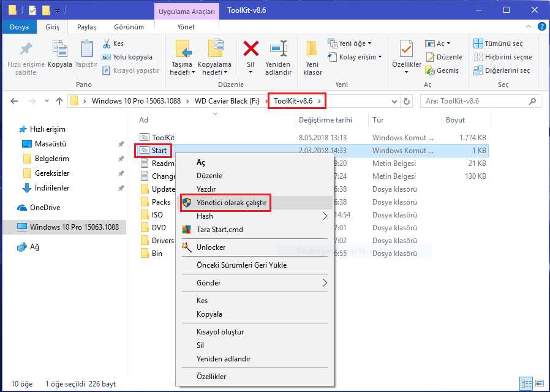This screenshot has height=392, width=550.
Task: Click Hızlı erişime sabitle pin icon
Action: 26,49
